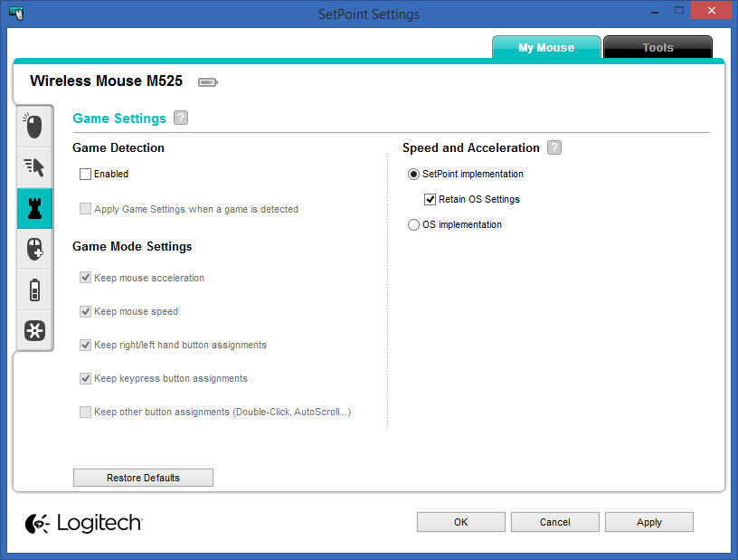Click the Game Mode Settings heading
738x560 pixels.
(x=132, y=246)
